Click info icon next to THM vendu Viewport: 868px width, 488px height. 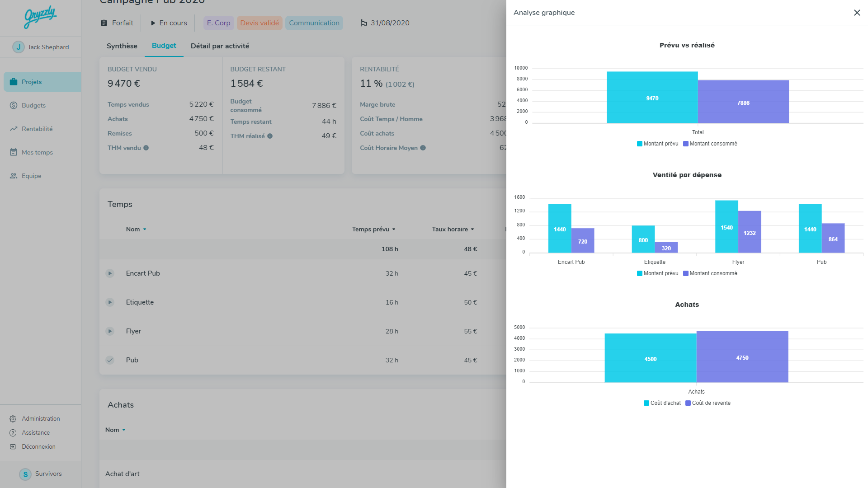[146, 148]
